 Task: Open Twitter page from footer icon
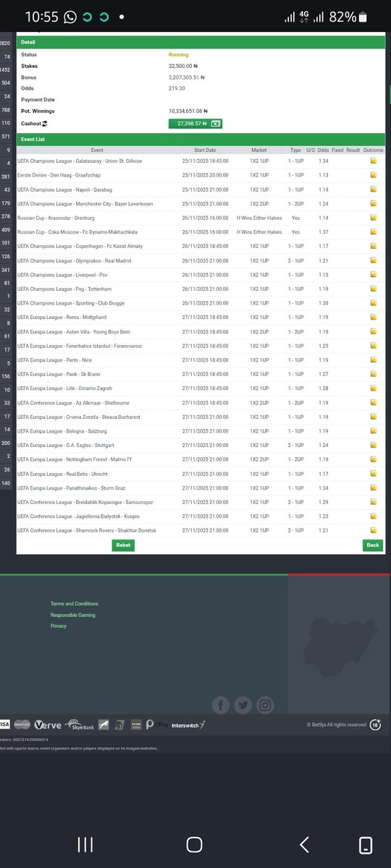[243, 705]
